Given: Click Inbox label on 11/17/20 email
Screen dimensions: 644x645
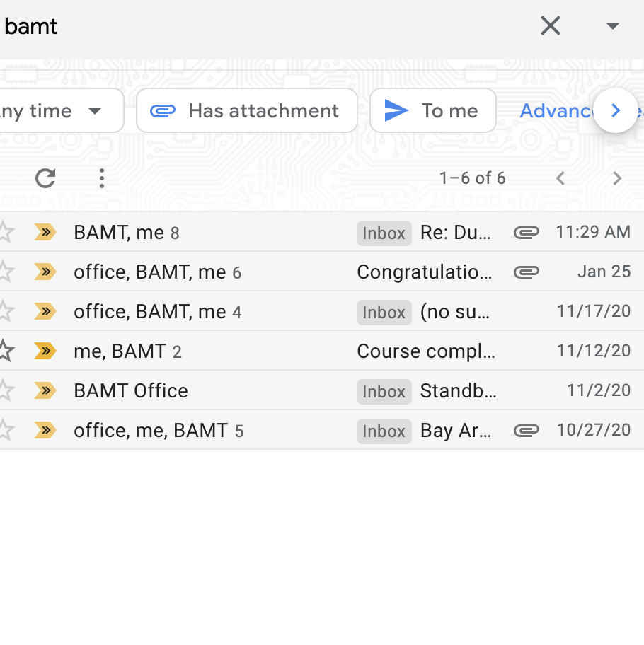Looking at the screenshot, I should 384,312.
